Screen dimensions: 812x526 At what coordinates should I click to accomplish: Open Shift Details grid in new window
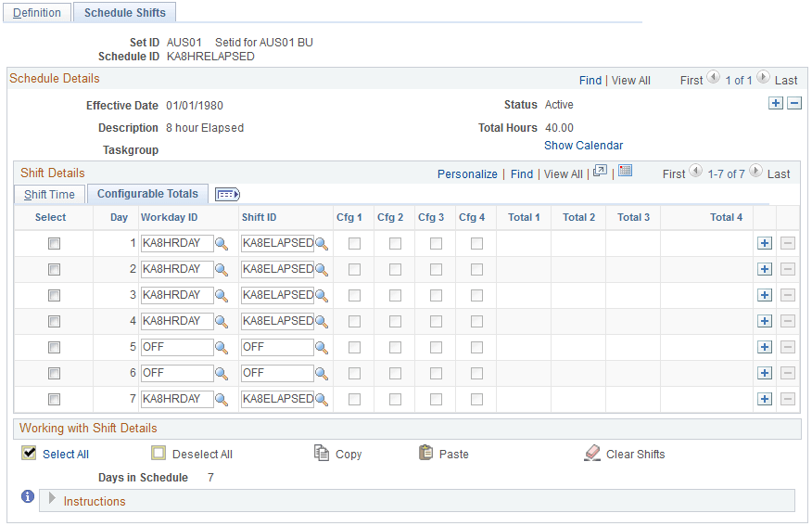(600, 171)
